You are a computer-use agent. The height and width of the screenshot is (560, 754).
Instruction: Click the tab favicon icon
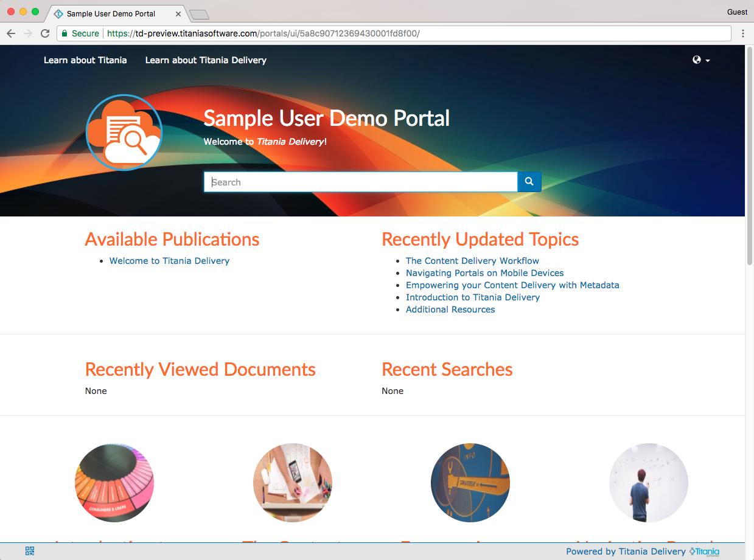coord(58,13)
